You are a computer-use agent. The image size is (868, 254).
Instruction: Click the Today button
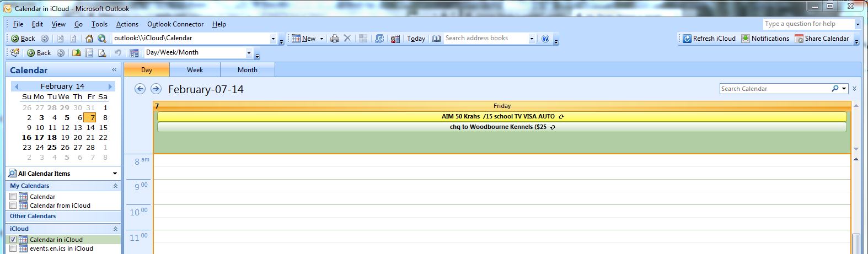(416, 39)
